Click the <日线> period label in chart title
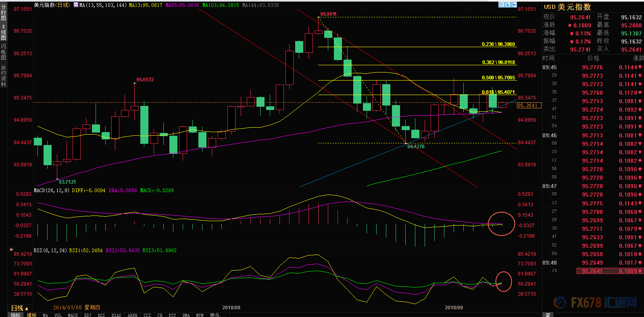Screen dimensions: 644x317 point(62,5)
